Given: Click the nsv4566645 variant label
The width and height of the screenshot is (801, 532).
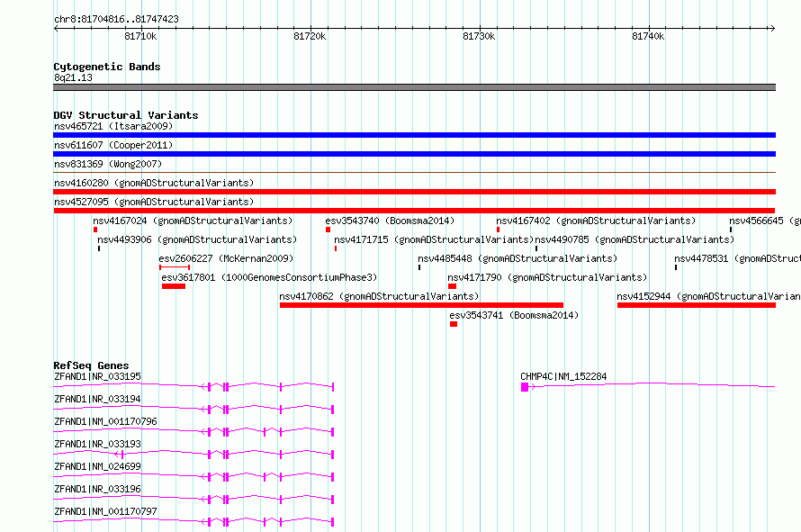Looking at the screenshot, I should coord(765,221).
